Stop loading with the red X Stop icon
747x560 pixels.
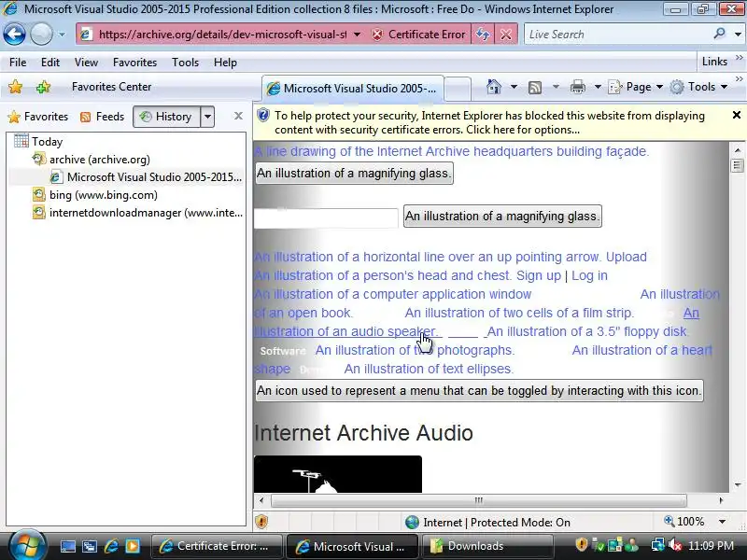click(506, 35)
